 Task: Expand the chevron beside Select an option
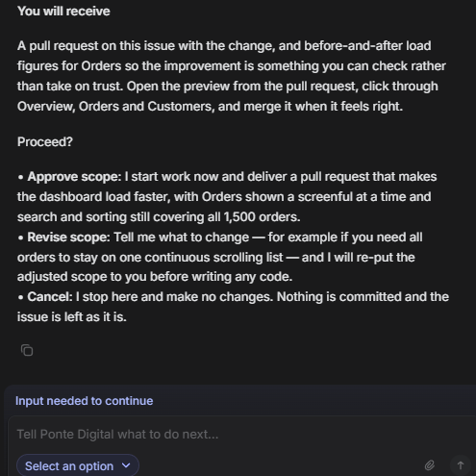(126, 465)
